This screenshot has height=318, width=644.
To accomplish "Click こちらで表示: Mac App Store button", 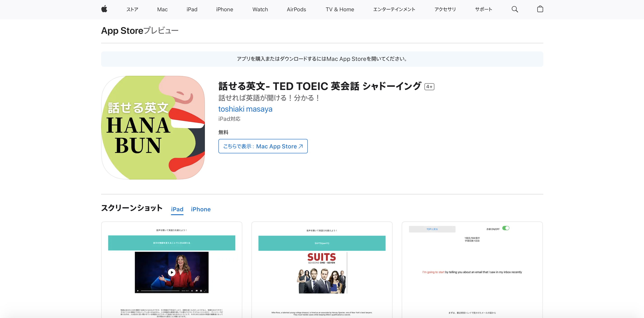I will coord(263,146).
